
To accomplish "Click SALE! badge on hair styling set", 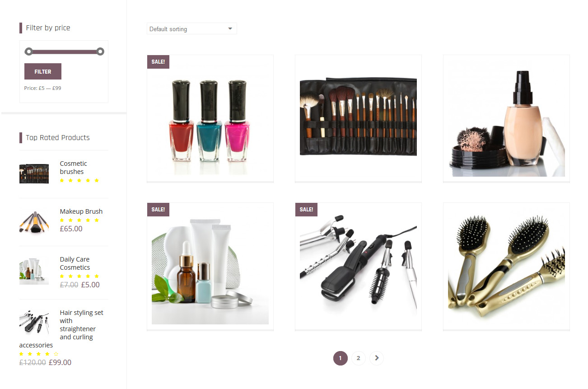I will [306, 210].
